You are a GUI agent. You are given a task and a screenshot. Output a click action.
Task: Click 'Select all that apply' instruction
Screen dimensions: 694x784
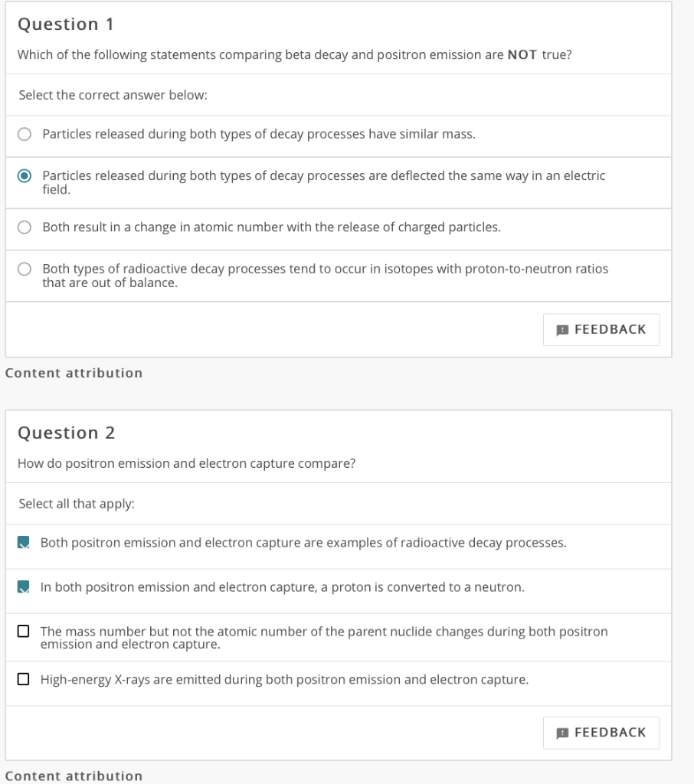pyautogui.click(x=77, y=505)
